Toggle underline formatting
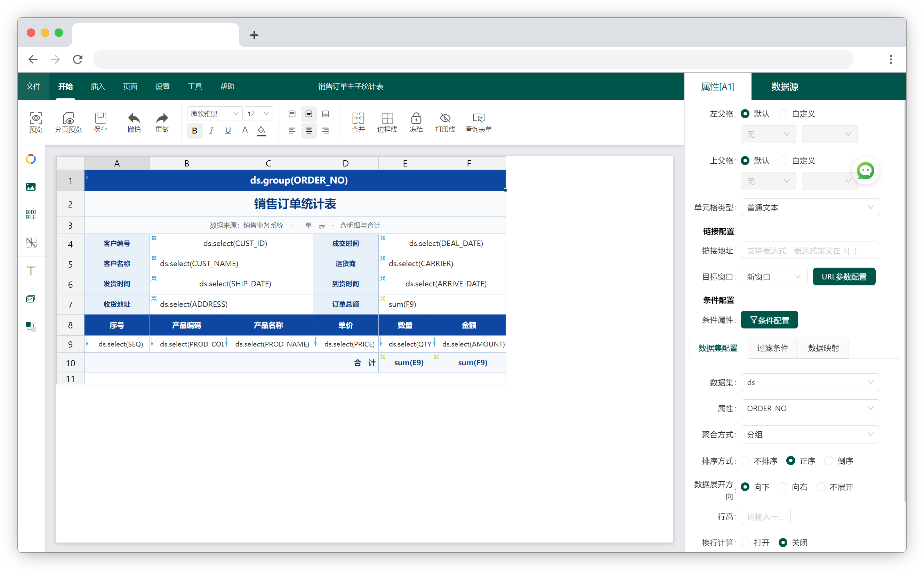Image resolution: width=924 pixels, height=570 pixels. tap(228, 130)
